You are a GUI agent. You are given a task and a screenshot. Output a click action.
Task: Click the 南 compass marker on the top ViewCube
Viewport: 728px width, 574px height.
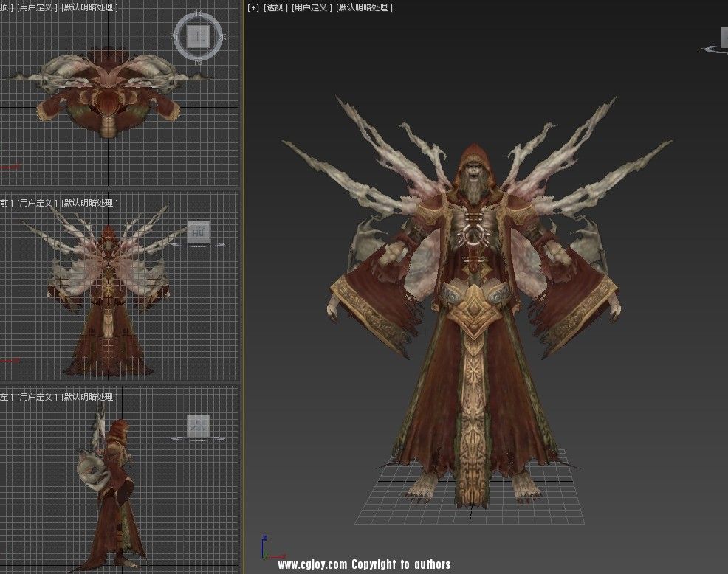199,60
